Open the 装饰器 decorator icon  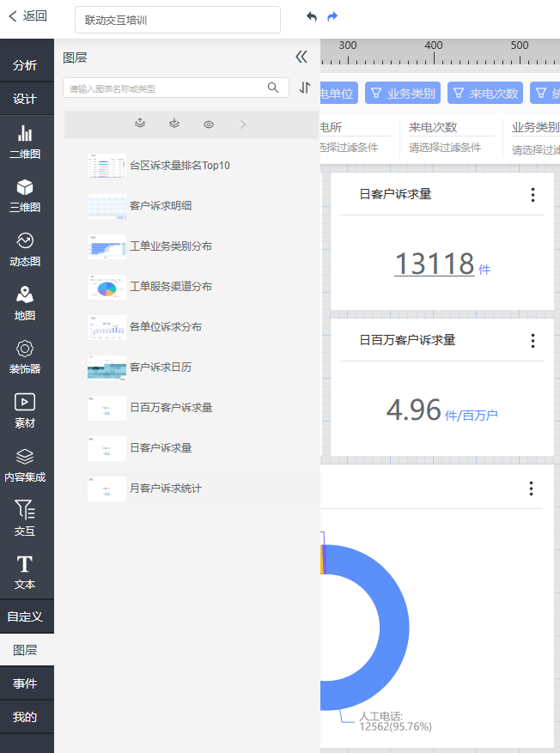click(x=25, y=349)
